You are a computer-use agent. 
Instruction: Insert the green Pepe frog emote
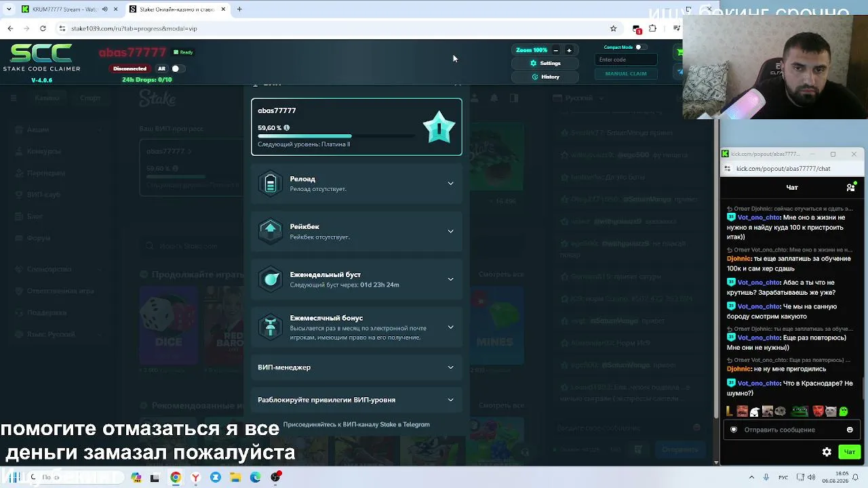point(801,411)
